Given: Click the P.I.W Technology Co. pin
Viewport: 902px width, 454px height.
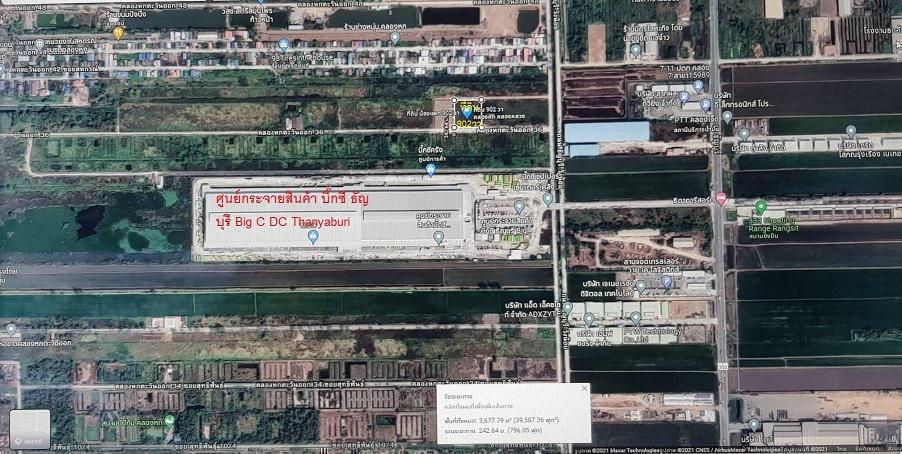Looking at the screenshot, I should click(x=634, y=317).
